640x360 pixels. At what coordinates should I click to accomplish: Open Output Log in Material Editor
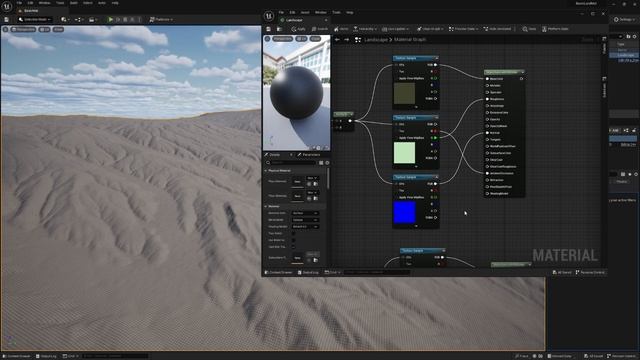(x=308, y=272)
